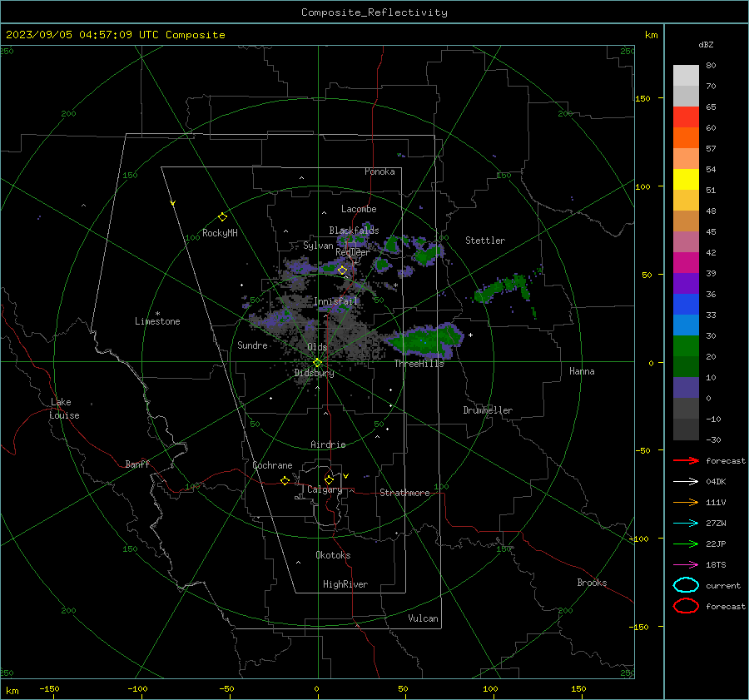Select the bright red 60-65 dBZ swatch
This screenshot has height=700, width=749.
pos(686,117)
